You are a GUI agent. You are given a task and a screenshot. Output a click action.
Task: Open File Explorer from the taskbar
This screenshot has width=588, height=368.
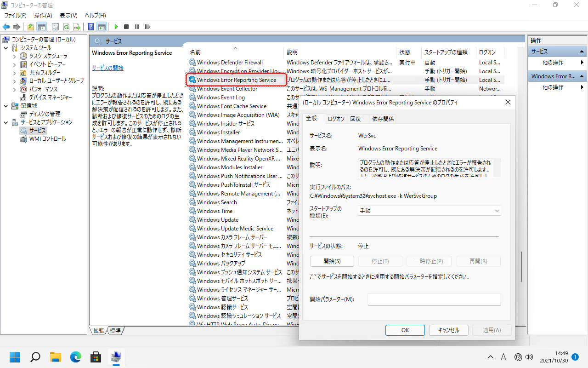coord(56,356)
